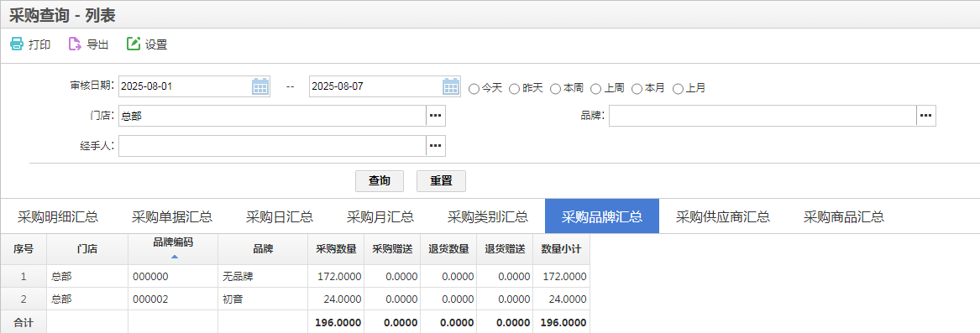Viewport: 980px width, 333px height.
Task: Click the 无品牌 brand cell
Action: pyautogui.click(x=263, y=276)
